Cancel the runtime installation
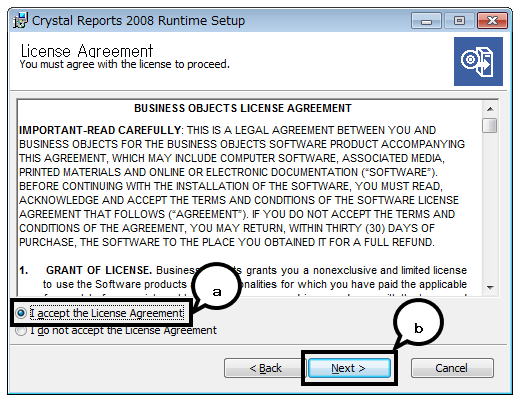Image resolution: width=520 pixels, height=401 pixels. [x=452, y=368]
